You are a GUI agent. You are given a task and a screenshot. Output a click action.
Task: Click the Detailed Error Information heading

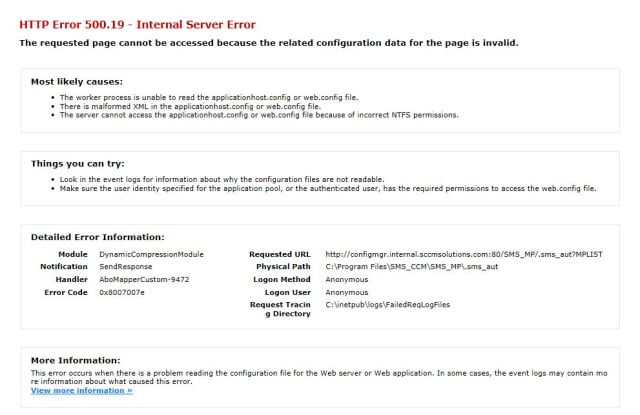(x=97, y=237)
